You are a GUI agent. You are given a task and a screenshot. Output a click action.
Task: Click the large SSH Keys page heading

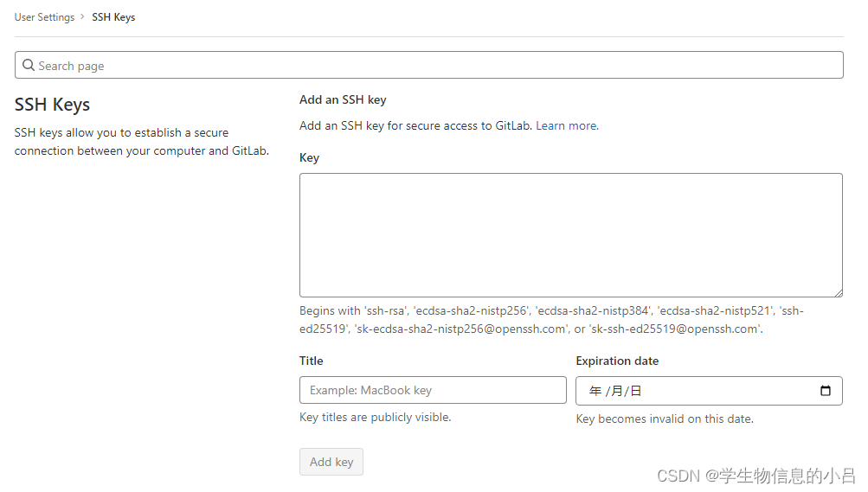pyautogui.click(x=53, y=105)
